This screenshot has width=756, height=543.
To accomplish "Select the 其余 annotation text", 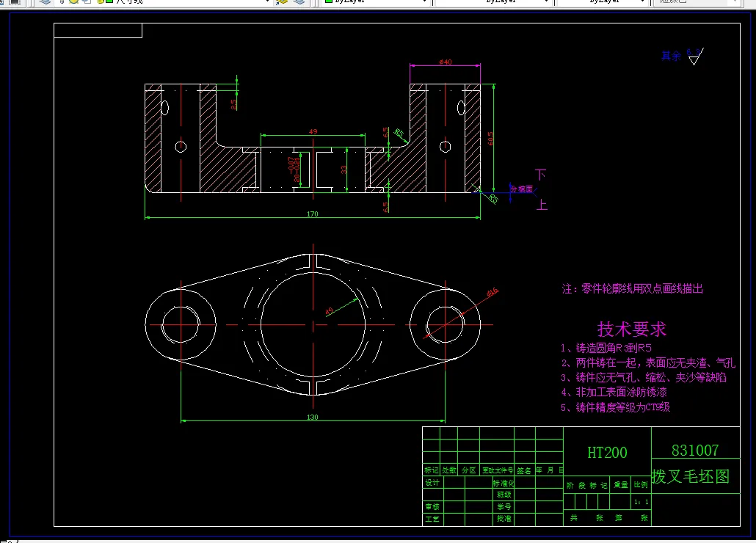I will pos(671,56).
